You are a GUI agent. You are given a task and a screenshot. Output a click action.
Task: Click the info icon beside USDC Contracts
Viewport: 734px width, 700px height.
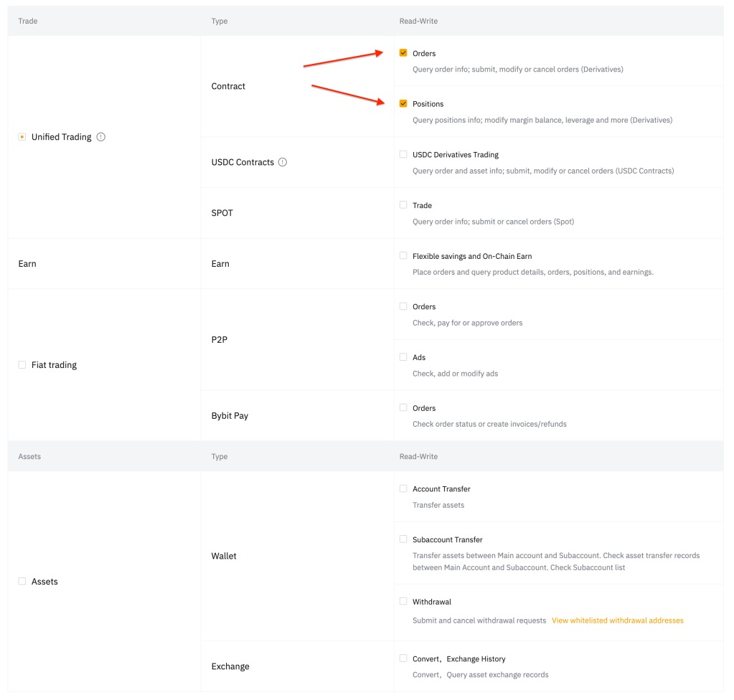pyautogui.click(x=283, y=162)
